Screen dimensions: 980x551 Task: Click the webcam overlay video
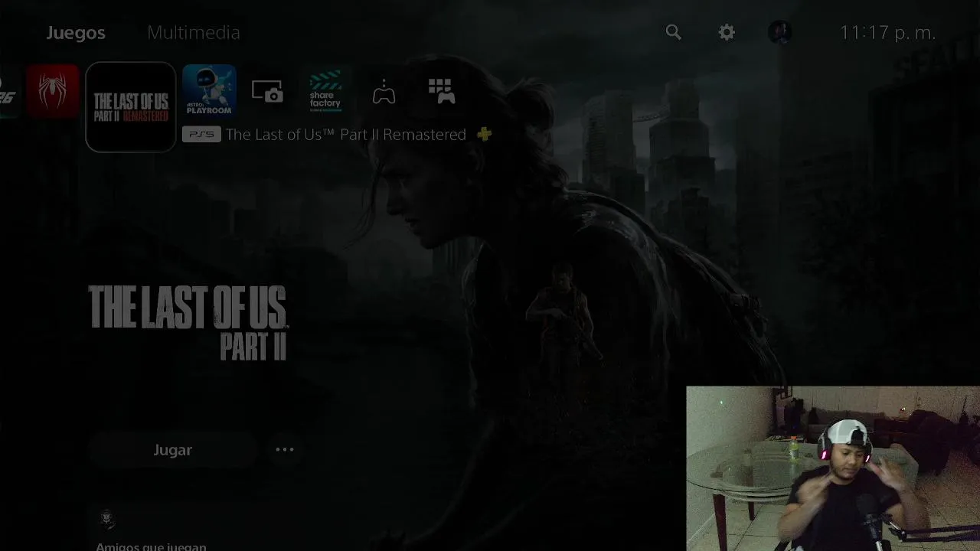coord(833,468)
